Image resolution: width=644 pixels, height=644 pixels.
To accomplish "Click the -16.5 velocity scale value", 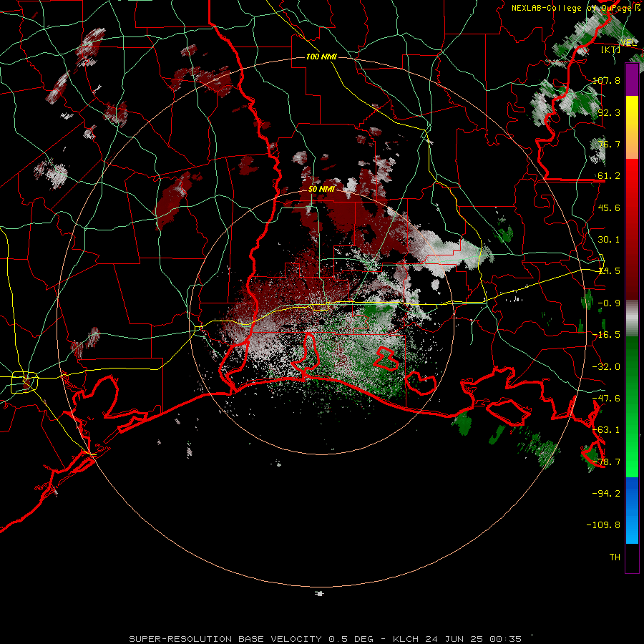I will click(606, 334).
